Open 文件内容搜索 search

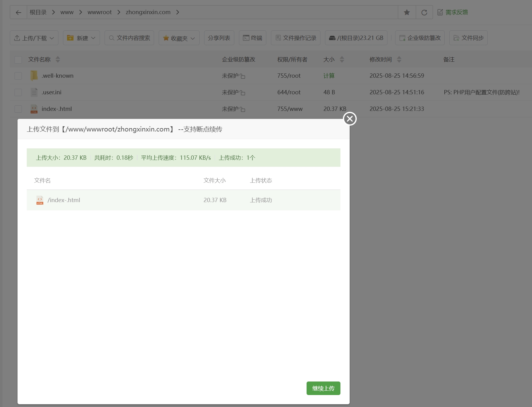click(x=129, y=38)
